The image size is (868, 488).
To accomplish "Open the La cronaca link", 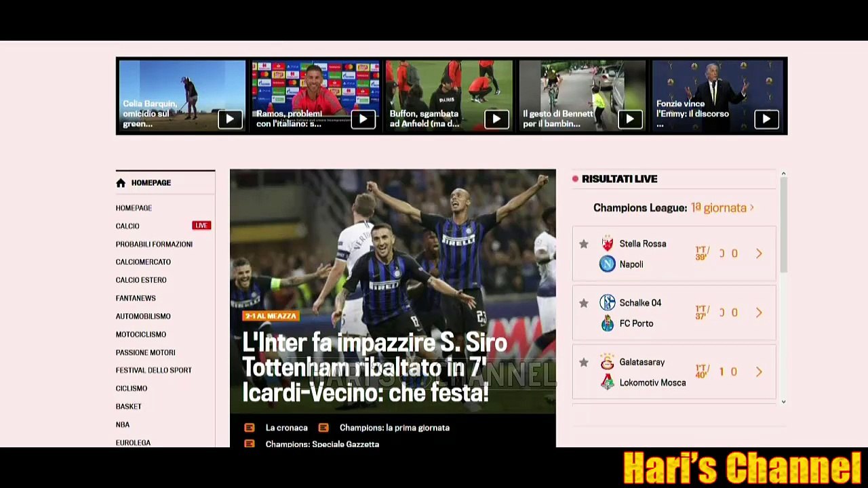I will click(x=287, y=428).
